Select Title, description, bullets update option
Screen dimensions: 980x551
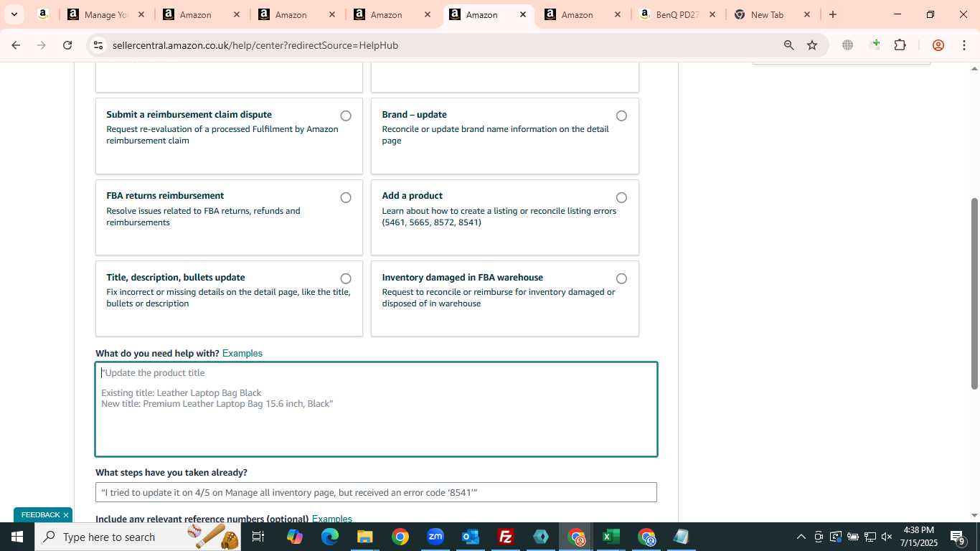pos(346,278)
